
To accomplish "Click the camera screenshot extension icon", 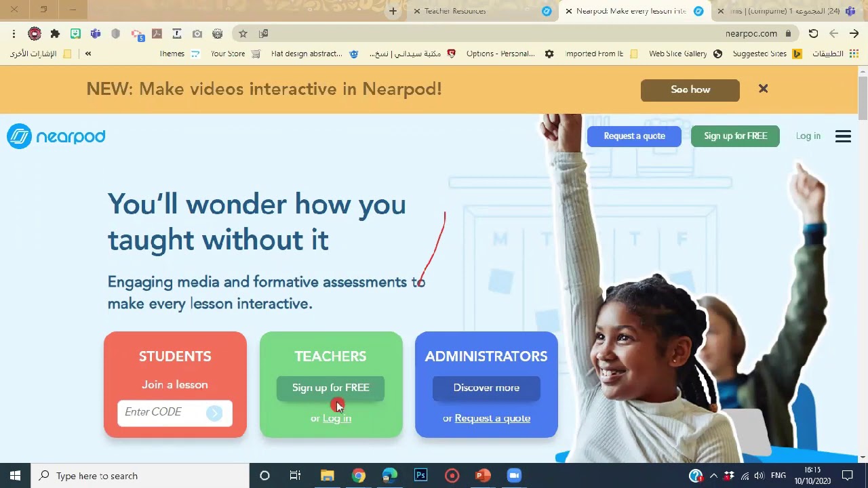I will [197, 33].
